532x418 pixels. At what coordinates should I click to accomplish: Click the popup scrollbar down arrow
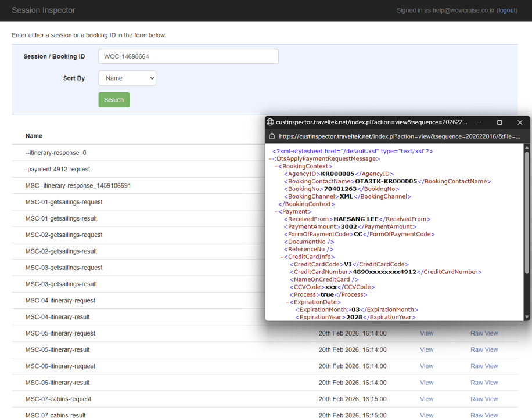(527, 317)
